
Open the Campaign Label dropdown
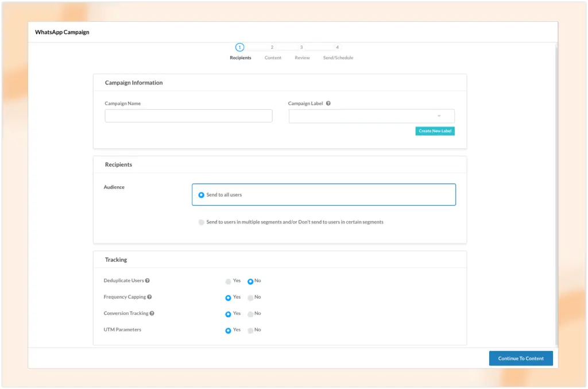point(372,116)
